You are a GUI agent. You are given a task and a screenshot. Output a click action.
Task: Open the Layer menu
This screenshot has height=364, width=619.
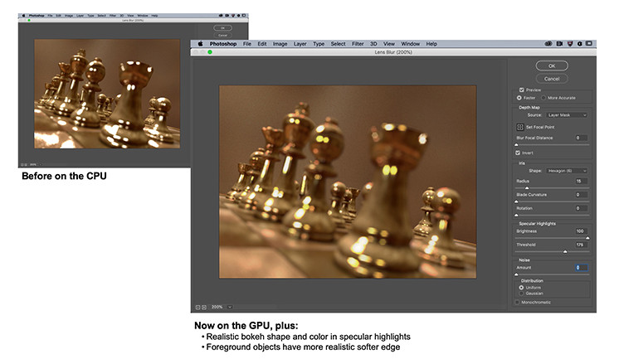(300, 43)
